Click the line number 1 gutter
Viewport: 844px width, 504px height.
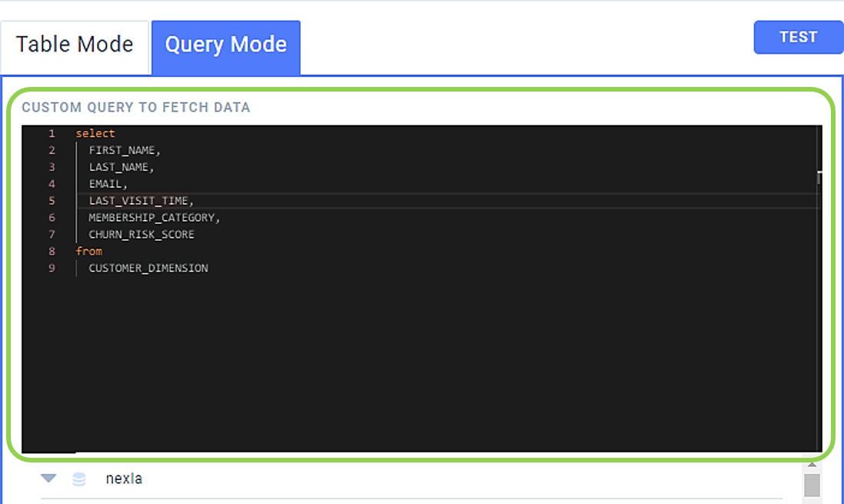(52, 133)
